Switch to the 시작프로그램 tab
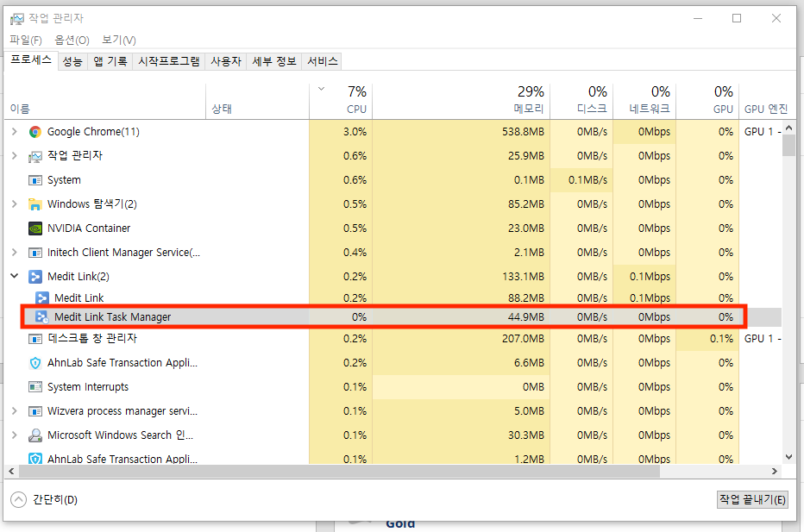 (x=169, y=61)
